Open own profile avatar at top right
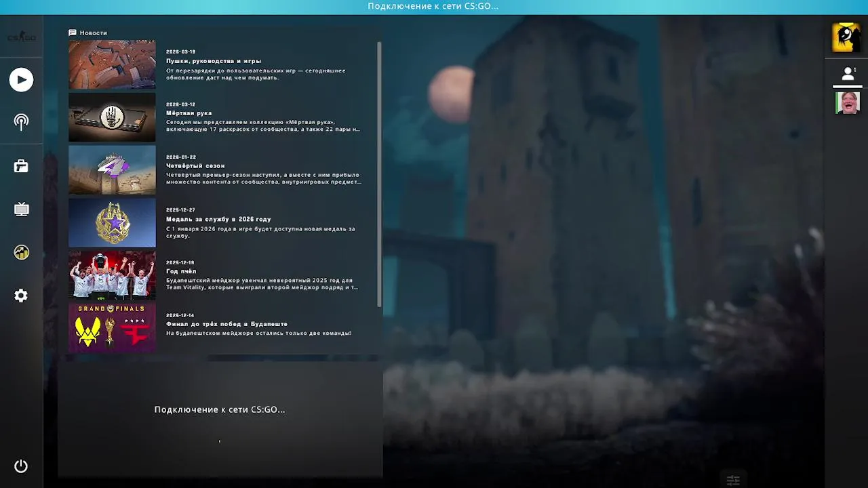 [846, 38]
